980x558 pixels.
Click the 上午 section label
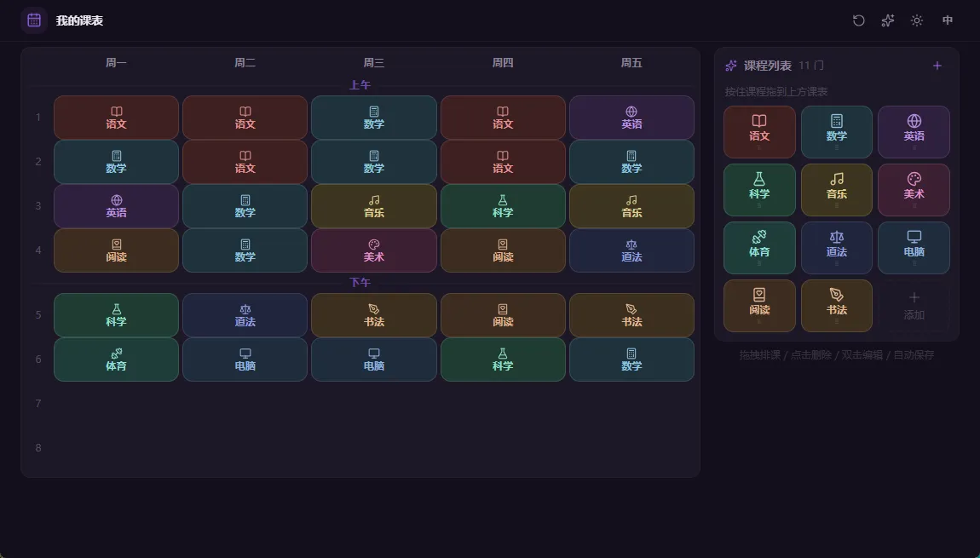(x=360, y=85)
